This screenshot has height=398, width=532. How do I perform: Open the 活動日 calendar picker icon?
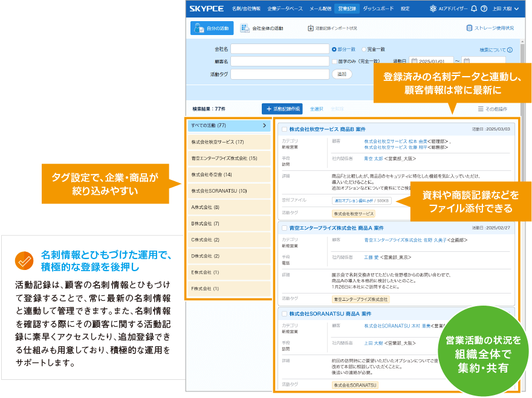coord(415,60)
